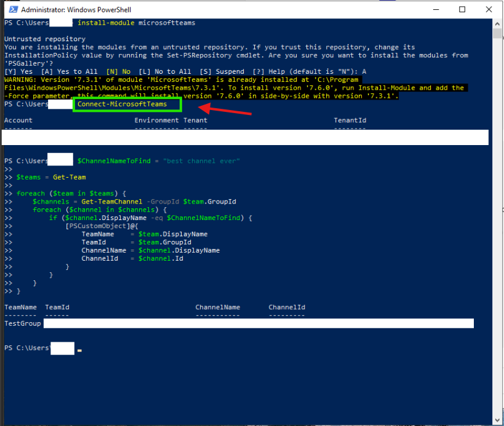Click the $teams = Get-Team line
The width and height of the screenshot is (504, 426).
click(51, 177)
